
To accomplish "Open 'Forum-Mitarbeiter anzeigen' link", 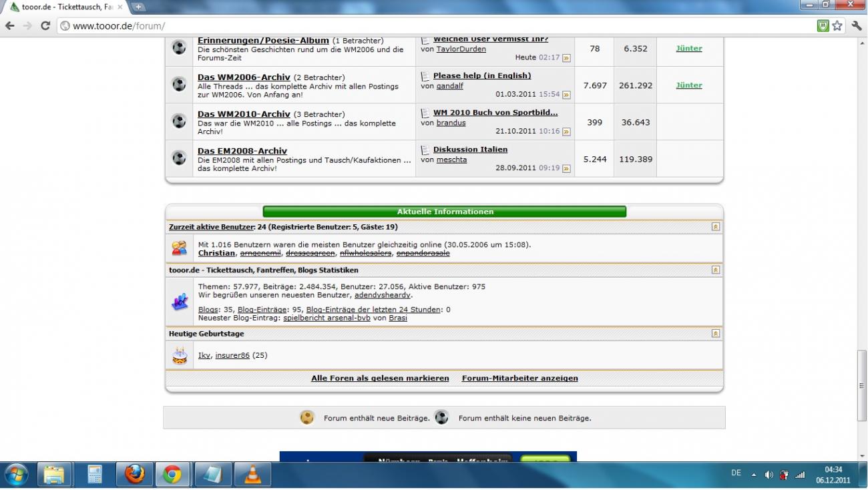I will coord(519,379).
